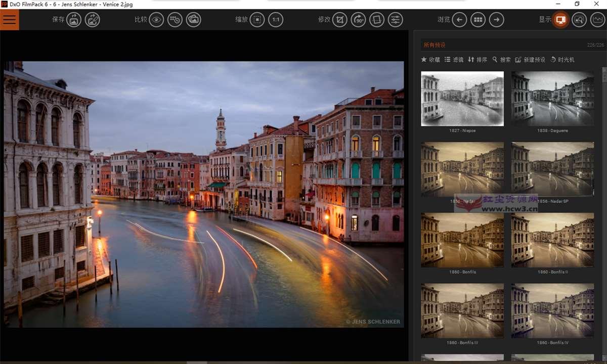Screen dimensions: 607x364
Task: Click the save-as export icon
Action: pyautogui.click(x=92, y=20)
